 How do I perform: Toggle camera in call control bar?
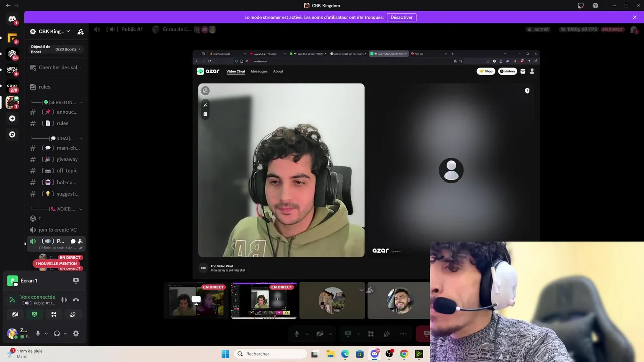[x=320, y=334]
